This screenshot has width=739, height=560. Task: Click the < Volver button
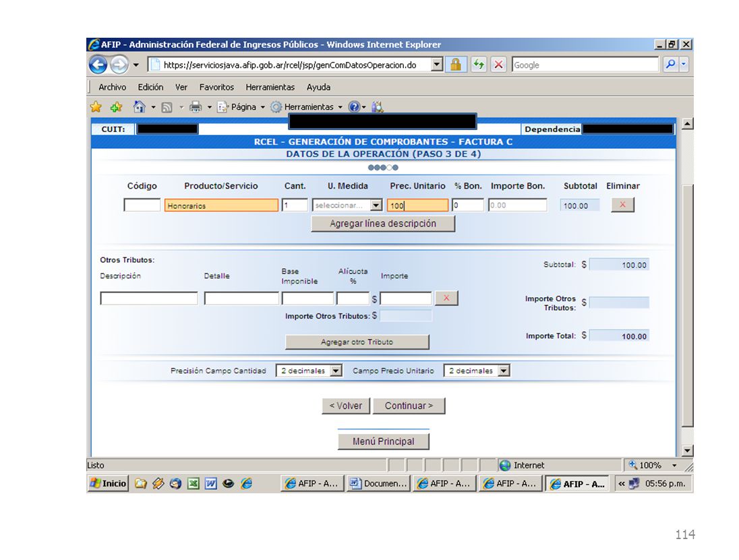(x=346, y=406)
